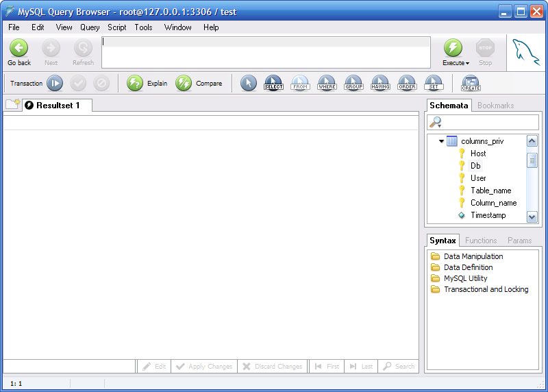Expand the Data Manipulation syntax folder
The height and width of the screenshot is (392, 548).
436,256
